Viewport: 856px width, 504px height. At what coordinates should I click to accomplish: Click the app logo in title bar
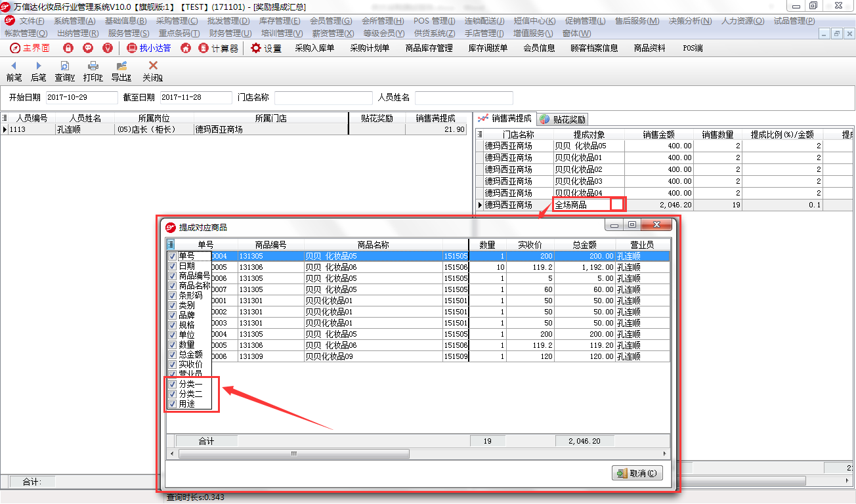point(7,6)
